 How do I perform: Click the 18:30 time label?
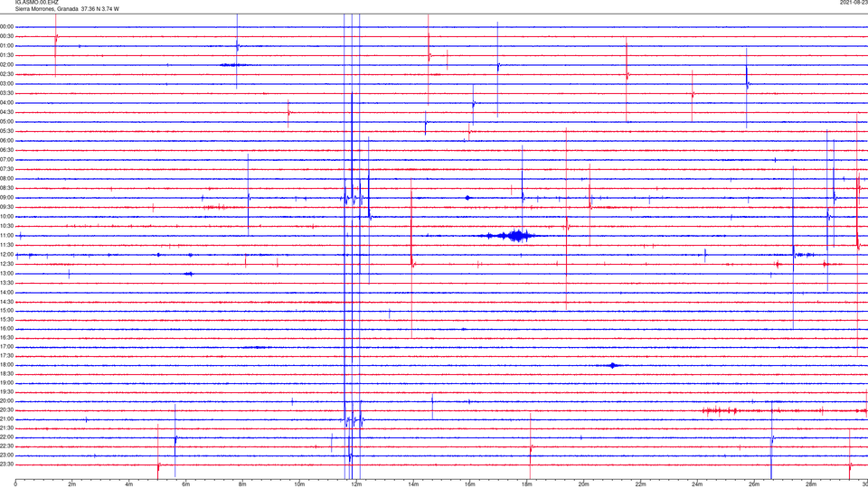click(x=7, y=374)
